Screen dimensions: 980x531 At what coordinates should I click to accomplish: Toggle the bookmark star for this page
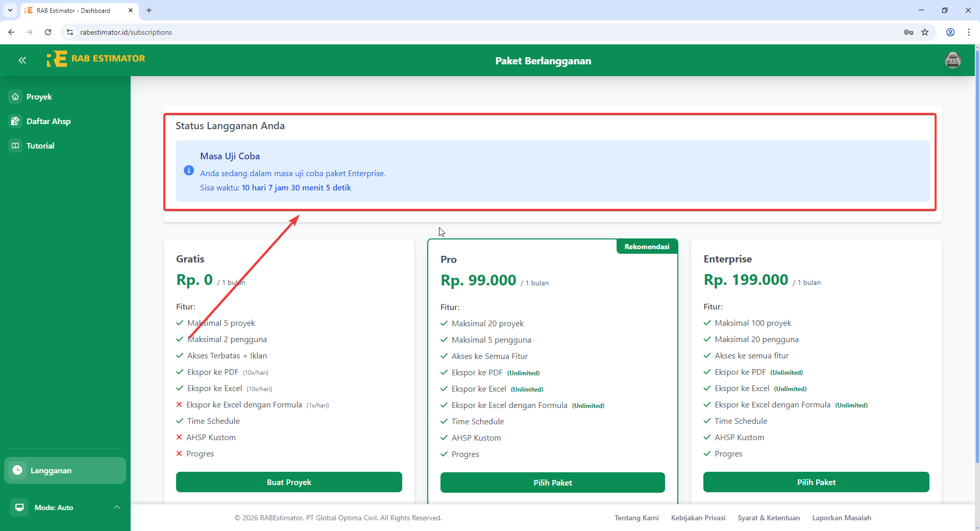925,32
